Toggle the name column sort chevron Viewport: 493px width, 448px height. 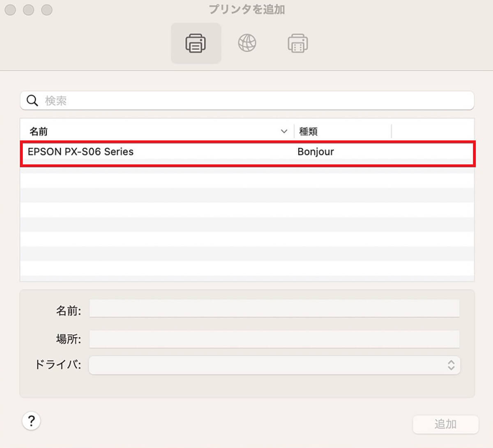pos(284,132)
